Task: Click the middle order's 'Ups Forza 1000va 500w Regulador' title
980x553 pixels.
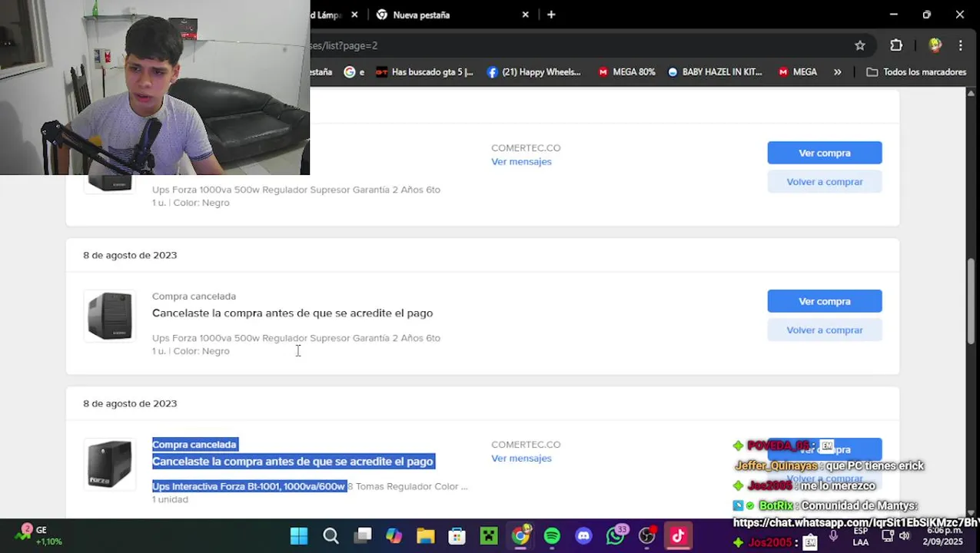Action: pos(296,338)
